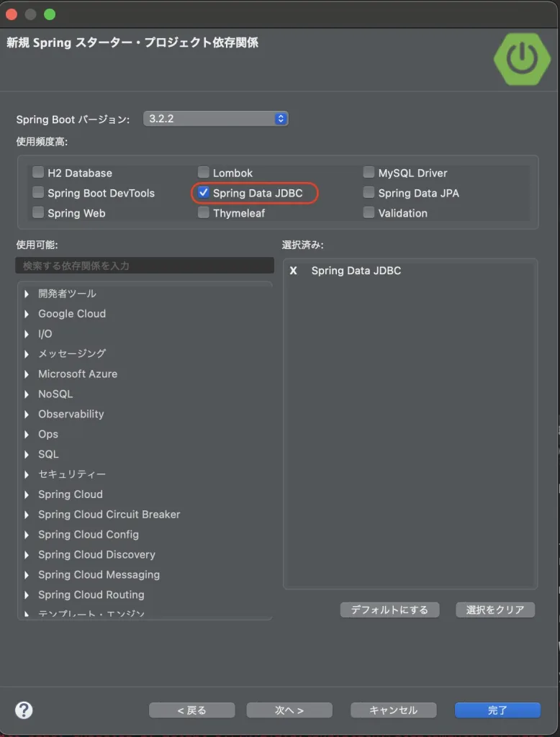Expand the NoSQL category

(x=27, y=394)
